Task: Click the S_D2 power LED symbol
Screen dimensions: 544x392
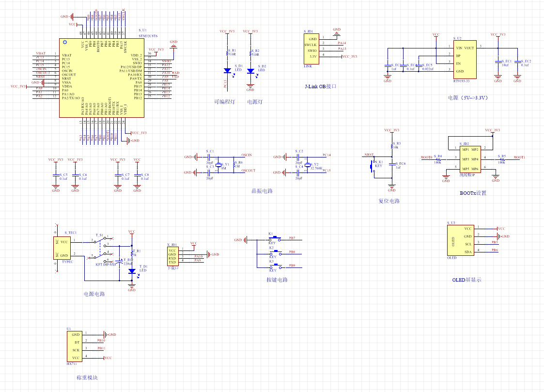Action: coord(250,71)
